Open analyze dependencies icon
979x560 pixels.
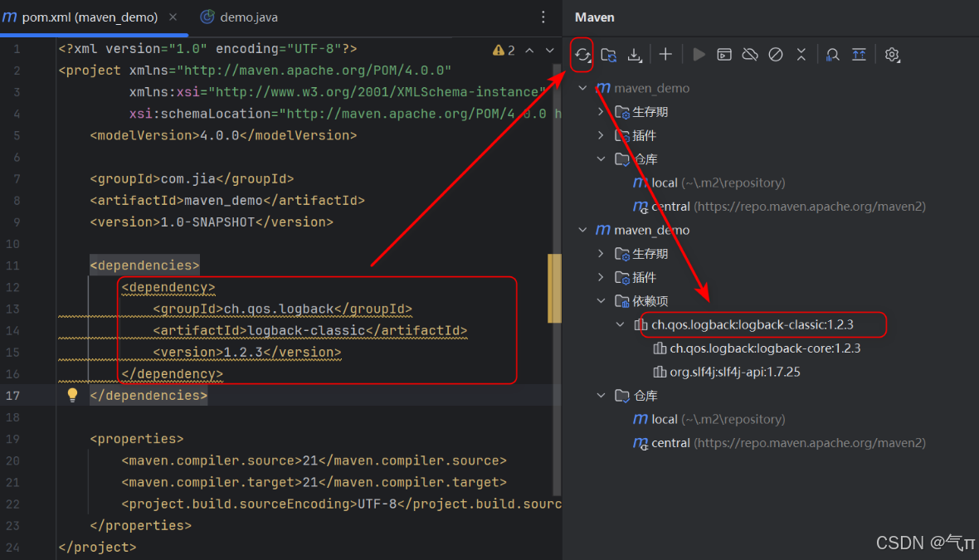pos(832,55)
